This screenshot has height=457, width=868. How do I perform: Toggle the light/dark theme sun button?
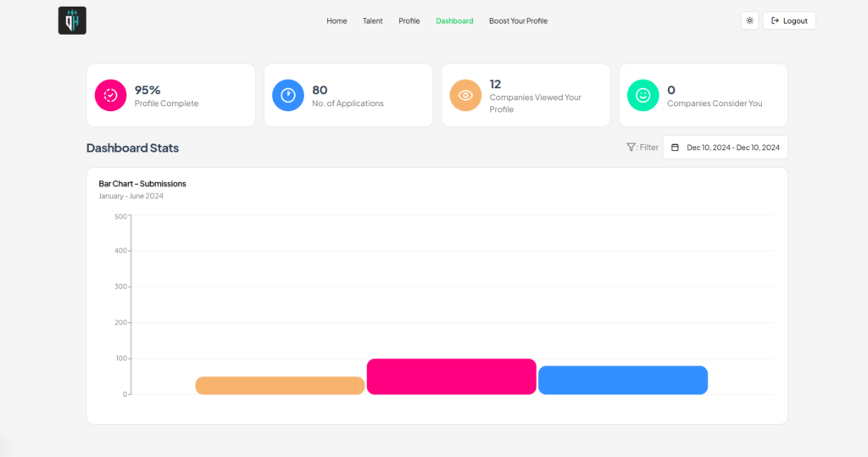(749, 20)
